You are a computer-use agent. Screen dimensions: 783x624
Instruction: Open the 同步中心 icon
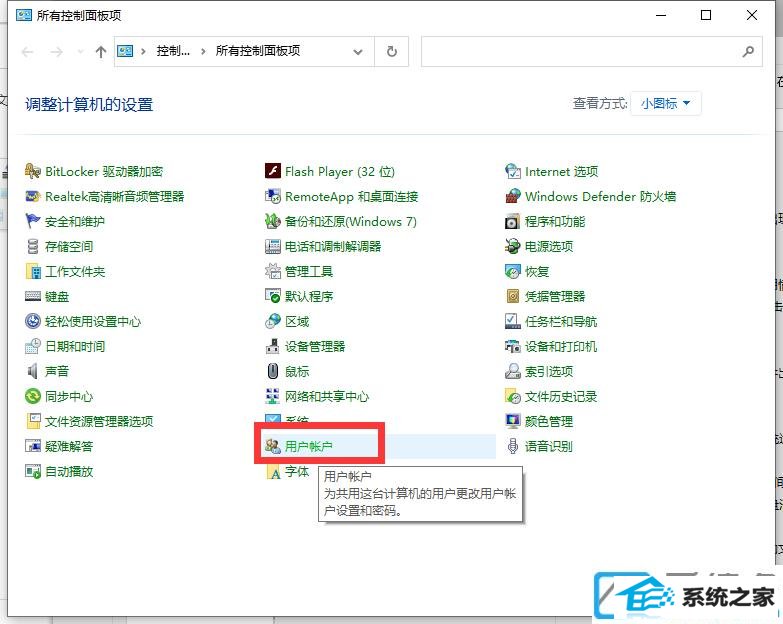click(x=32, y=396)
